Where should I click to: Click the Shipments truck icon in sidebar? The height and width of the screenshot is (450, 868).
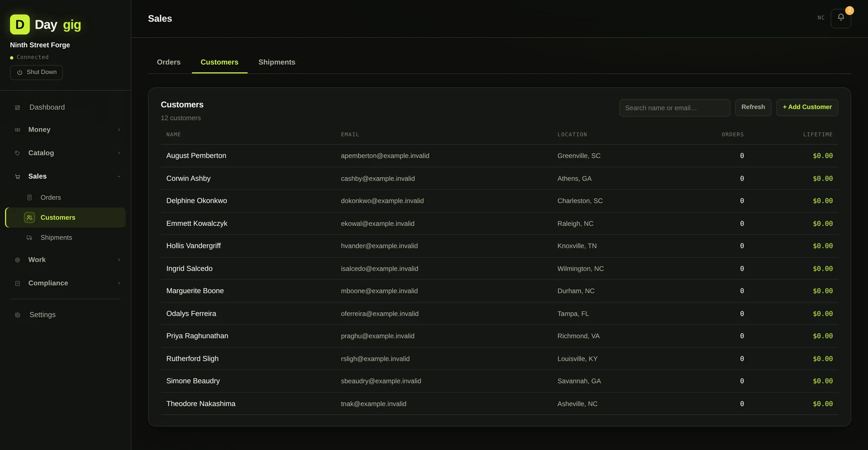(30, 238)
